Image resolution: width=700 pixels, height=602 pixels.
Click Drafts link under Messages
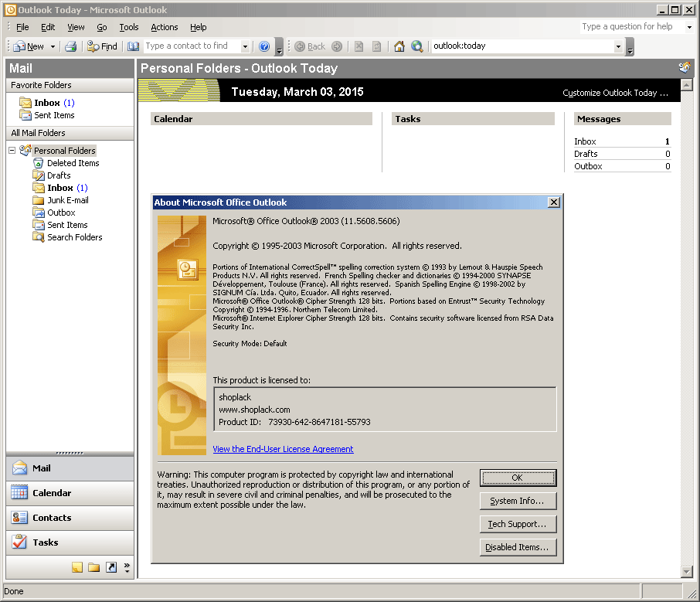tap(586, 154)
